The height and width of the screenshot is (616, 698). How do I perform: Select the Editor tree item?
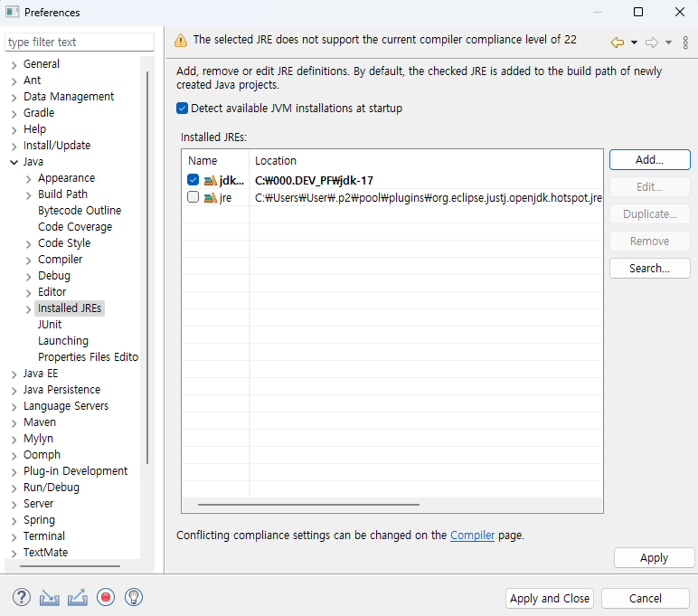point(52,292)
